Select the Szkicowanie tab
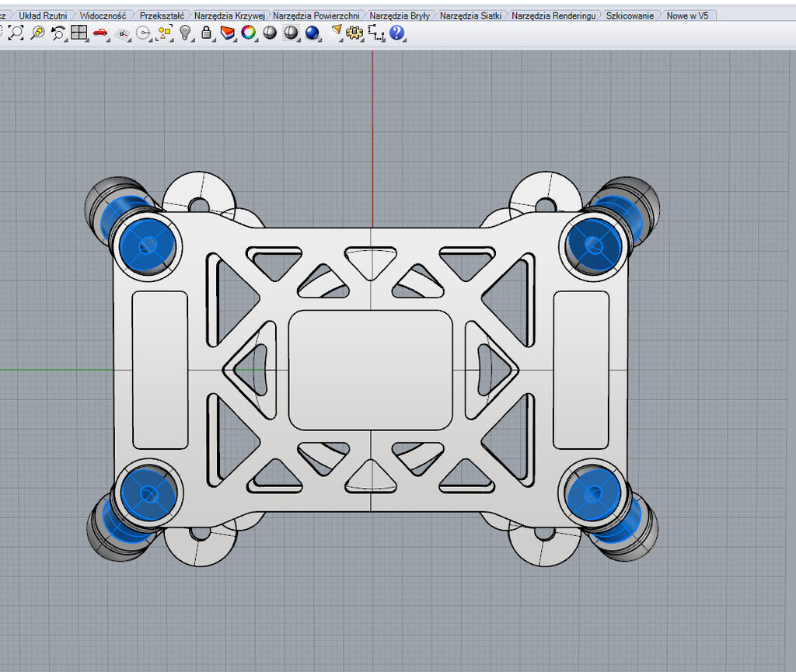The width and height of the screenshot is (796, 672). [x=630, y=16]
